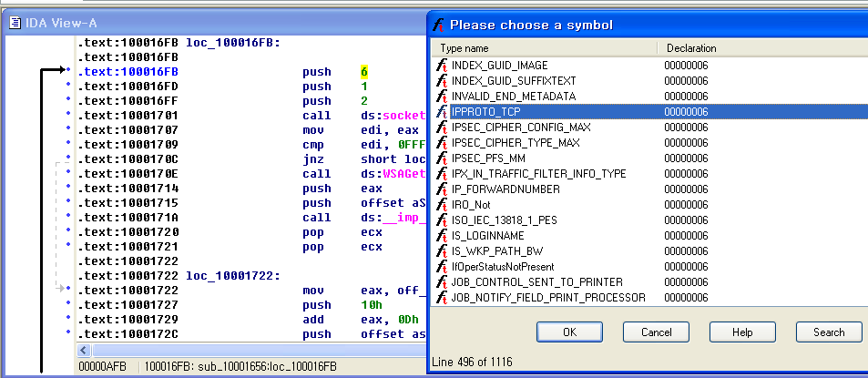868x378 pixels.
Task: Click the Search button
Action: [829, 332]
